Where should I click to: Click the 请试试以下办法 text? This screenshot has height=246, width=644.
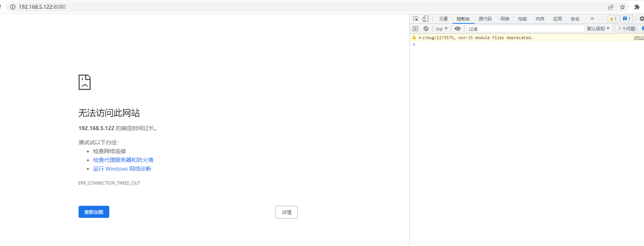click(99, 142)
